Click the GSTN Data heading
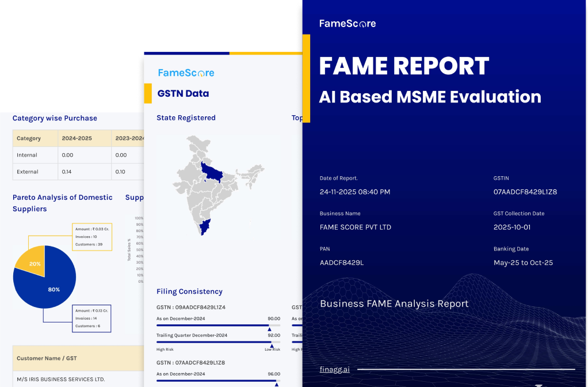 pos(183,93)
